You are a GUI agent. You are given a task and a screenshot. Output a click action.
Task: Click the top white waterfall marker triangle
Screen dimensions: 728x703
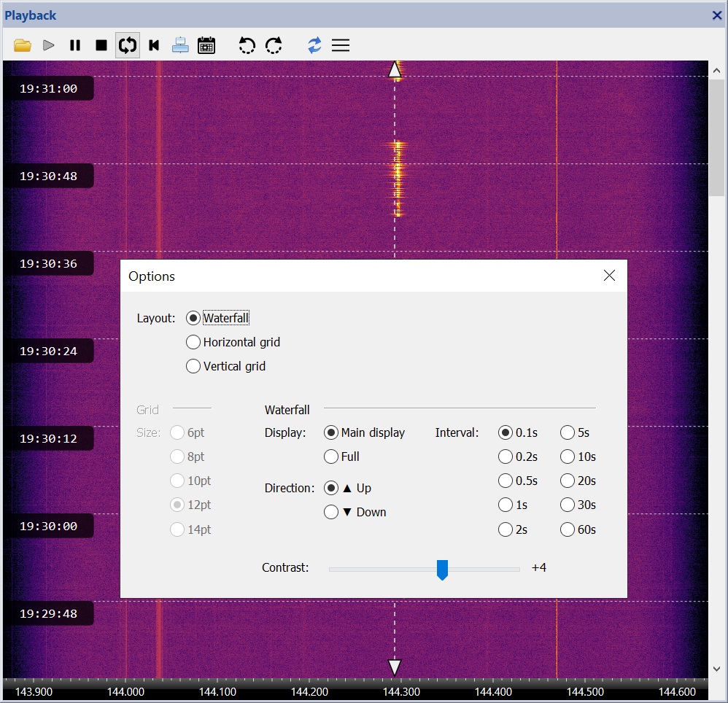pos(395,70)
